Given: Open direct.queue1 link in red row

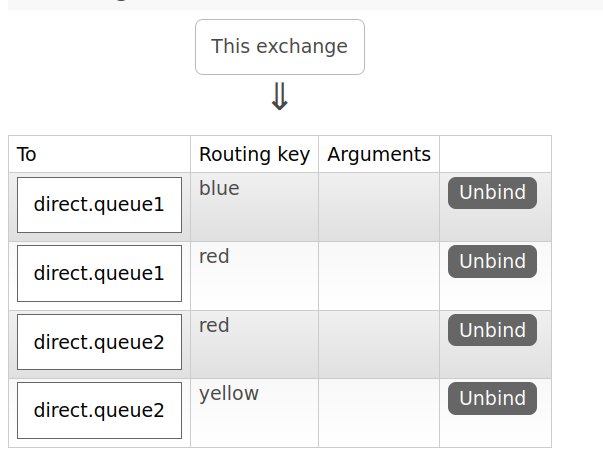Looking at the screenshot, I should click(x=99, y=273).
